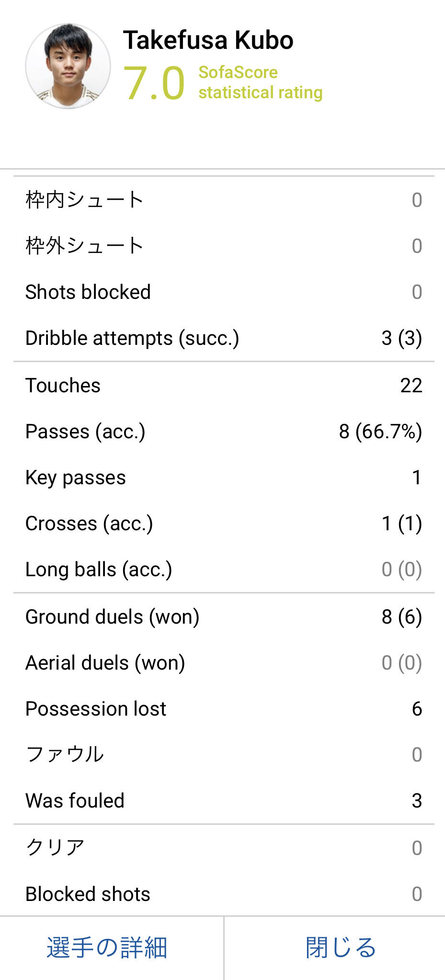Tap the Shots blocked row
This screenshot has width=445, height=980.
click(x=224, y=292)
